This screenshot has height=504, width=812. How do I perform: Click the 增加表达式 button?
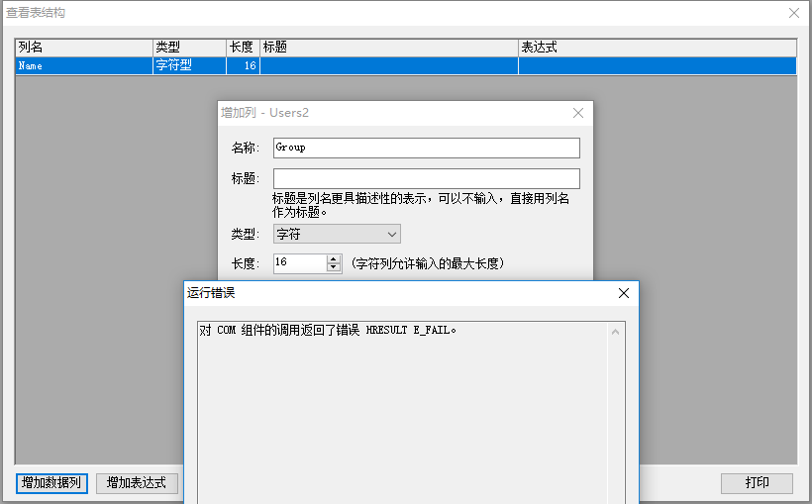click(137, 483)
